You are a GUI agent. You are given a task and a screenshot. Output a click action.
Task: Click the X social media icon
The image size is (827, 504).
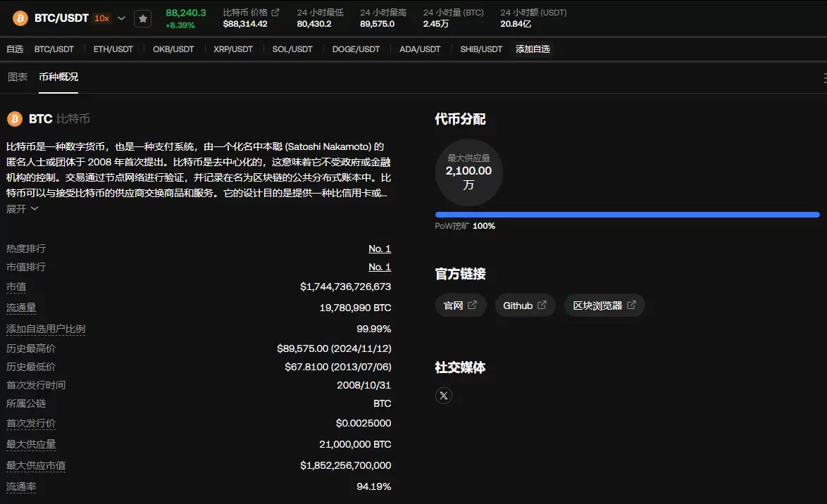point(444,396)
